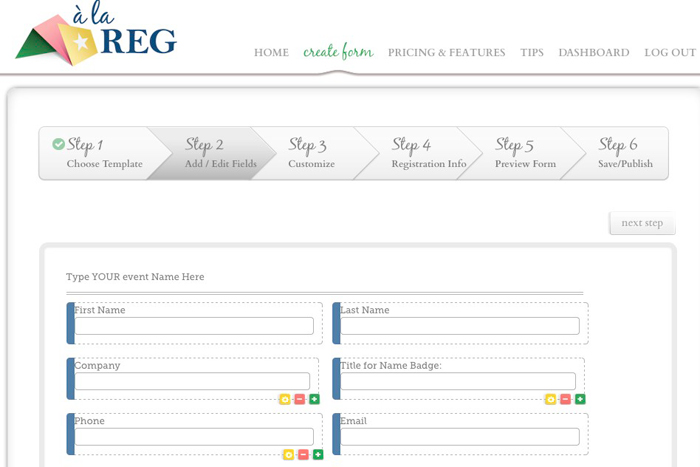Open settings icon for Title for Name Badge
Image resolution: width=700 pixels, height=467 pixels.
[x=550, y=399]
